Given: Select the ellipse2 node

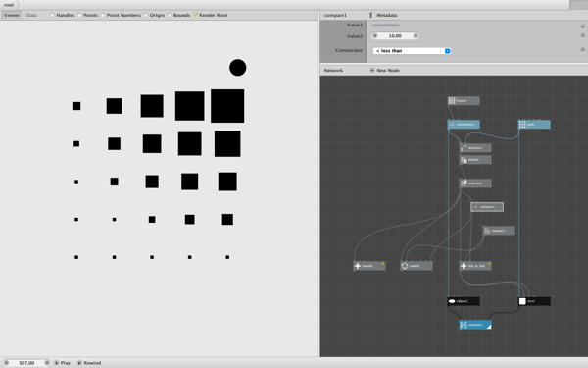Looking at the screenshot, I should pos(464,301).
